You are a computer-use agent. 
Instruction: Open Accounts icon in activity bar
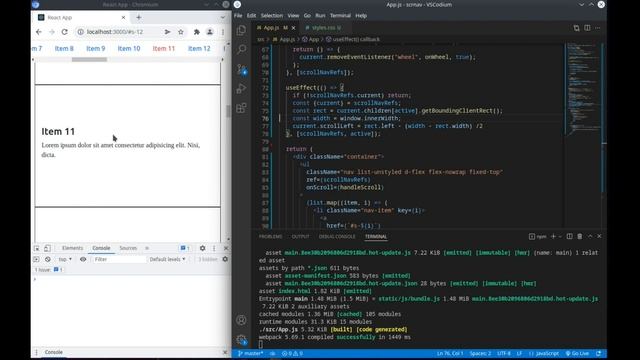pos(241,320)
